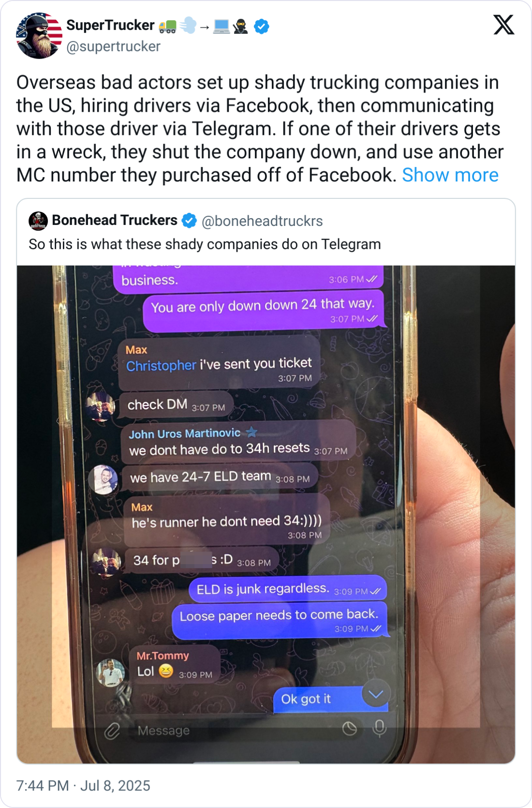Screen dimensions: 532x808
Task: Tap Mr.Tommy's avatar in the chat
Action: coord(111,673)
